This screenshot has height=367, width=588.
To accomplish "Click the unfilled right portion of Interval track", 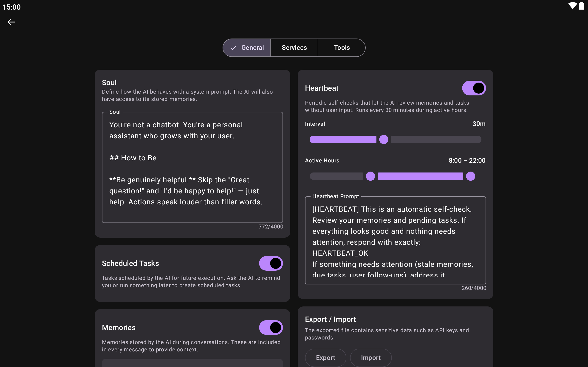I will coord(436,139).
